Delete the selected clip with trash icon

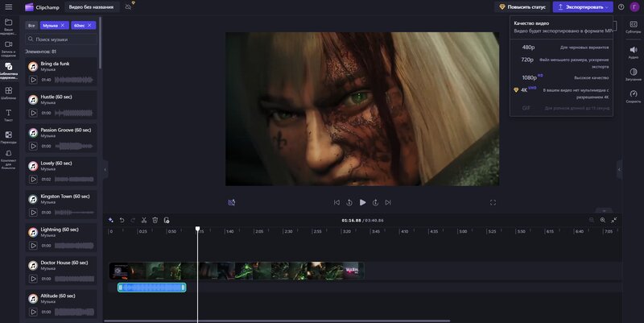(155, 220)
